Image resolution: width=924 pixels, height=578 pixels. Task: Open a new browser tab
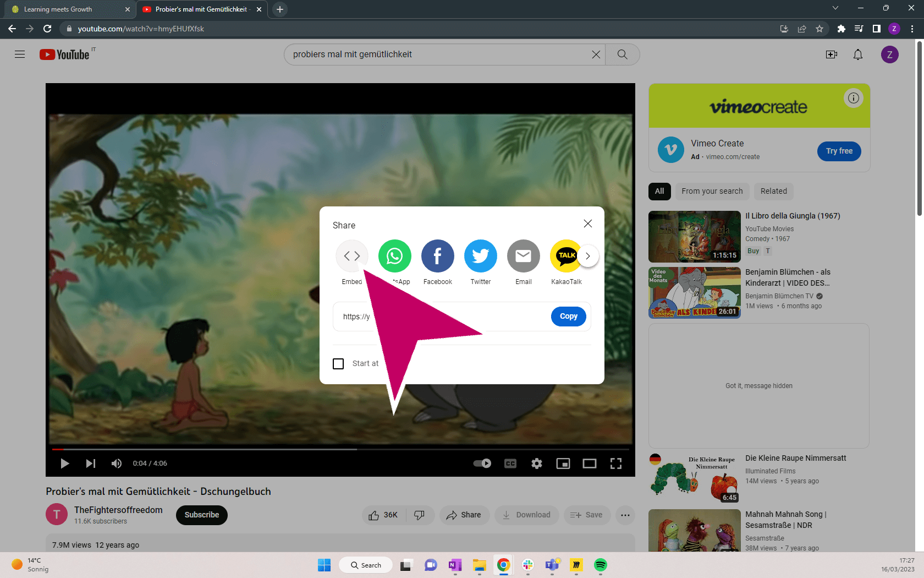(x=280, y=9)
